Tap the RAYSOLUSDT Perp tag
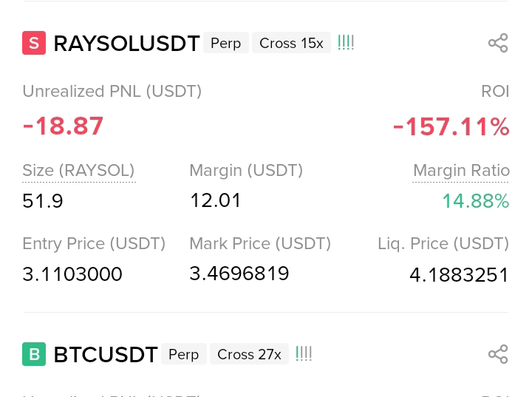 (x=226, y=43)
